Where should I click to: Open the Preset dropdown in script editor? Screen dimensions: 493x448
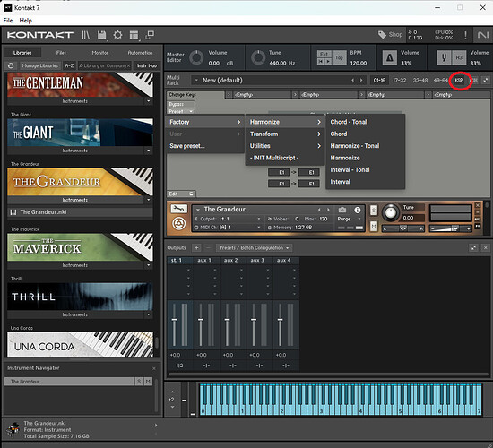181,111
